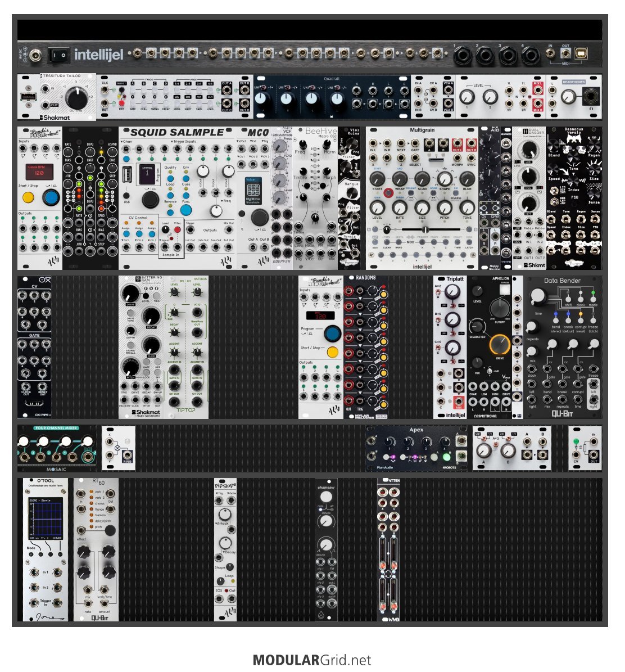Adjust the Aphelion Cutoff knob

[x=499, y=308]
